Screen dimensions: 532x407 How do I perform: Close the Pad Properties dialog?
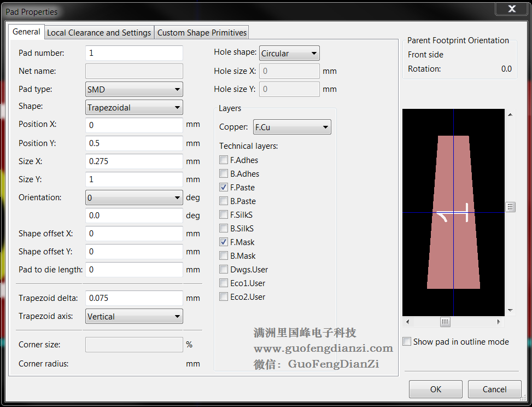512,9
